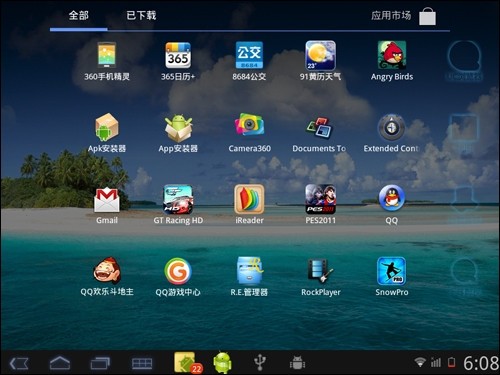Launch the Camera360 app
The image size is (500, 375).
click(249, 133)
